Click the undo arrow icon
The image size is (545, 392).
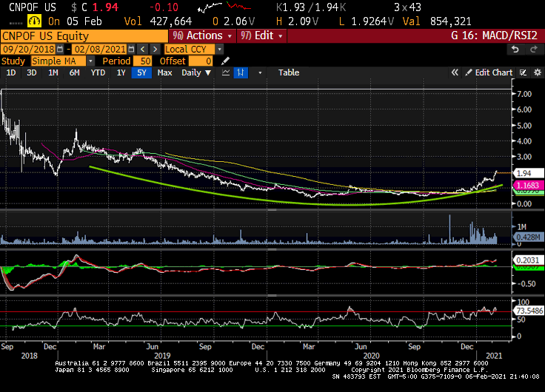pyautogui.click(x=515, y=50)
